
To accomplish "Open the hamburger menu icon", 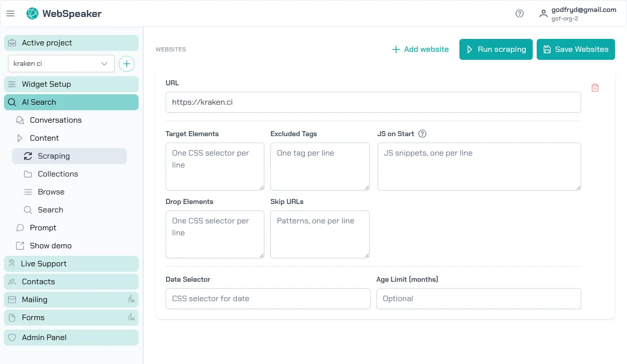I will point(10,13).
